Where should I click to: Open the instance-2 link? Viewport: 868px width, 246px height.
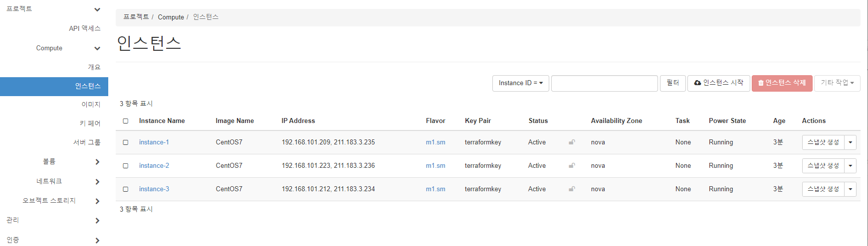[154, 166]
